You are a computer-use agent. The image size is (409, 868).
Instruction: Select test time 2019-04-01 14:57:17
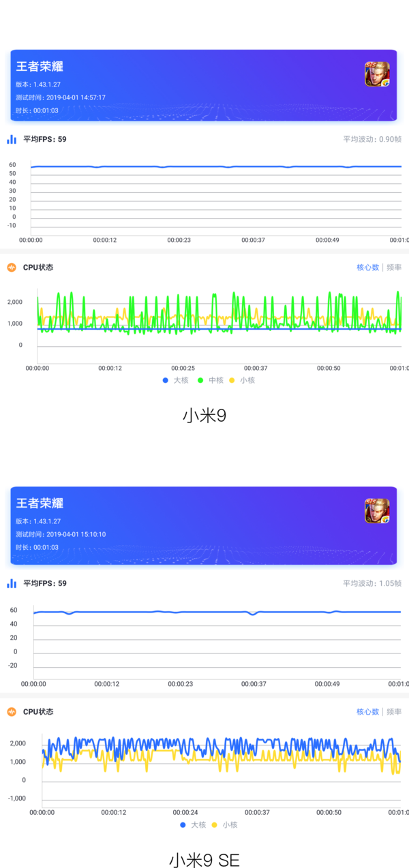pos(61,98)
